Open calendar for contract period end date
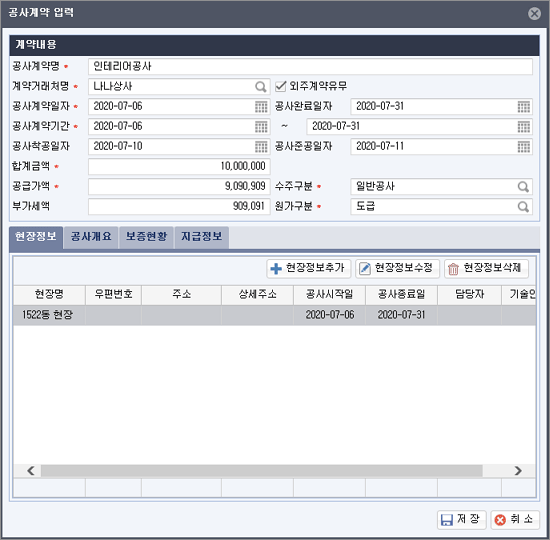The width and height of the screenshot is (550, 540). pos(524,127)
